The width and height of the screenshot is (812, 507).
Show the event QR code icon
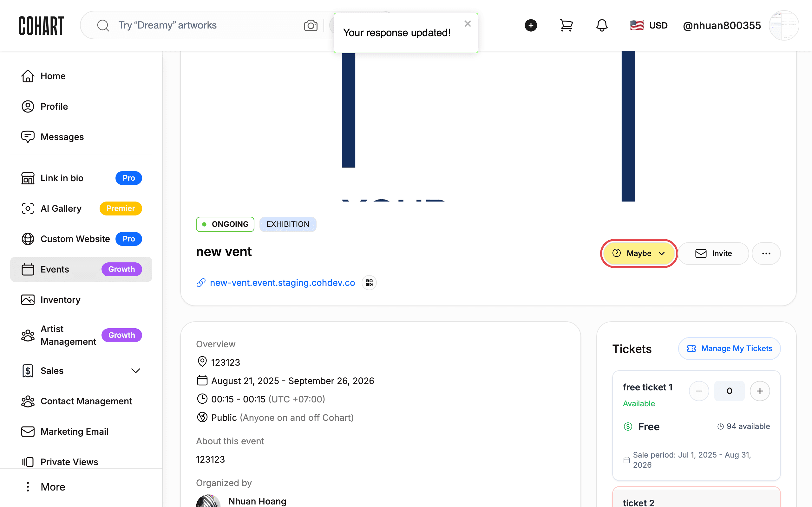369,283
